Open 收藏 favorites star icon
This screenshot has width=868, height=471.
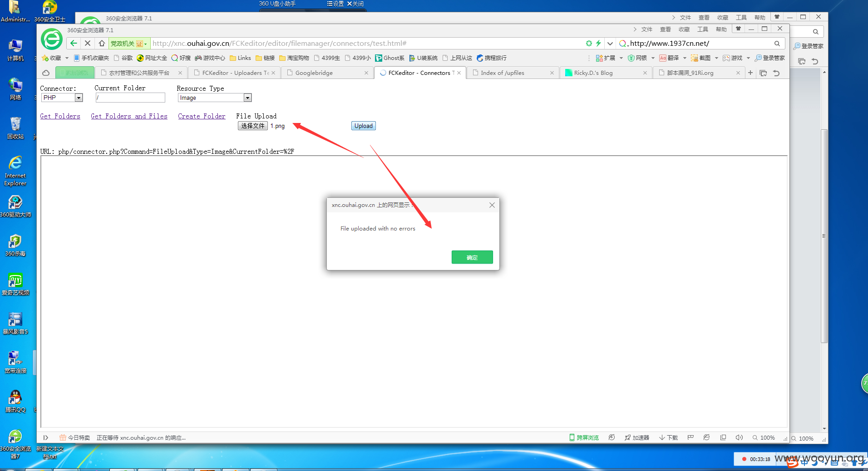(x=45, y=58)
